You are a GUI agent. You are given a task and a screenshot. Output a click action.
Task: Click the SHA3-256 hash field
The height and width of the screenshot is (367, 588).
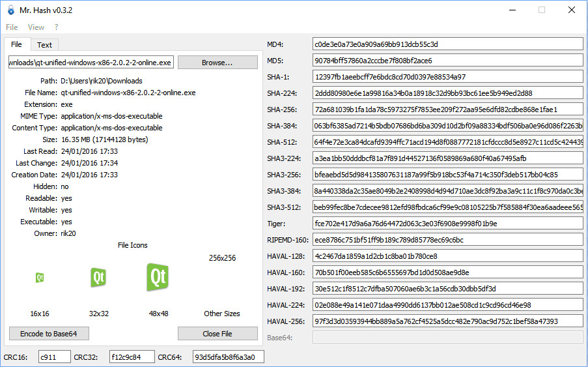[448, 175]
